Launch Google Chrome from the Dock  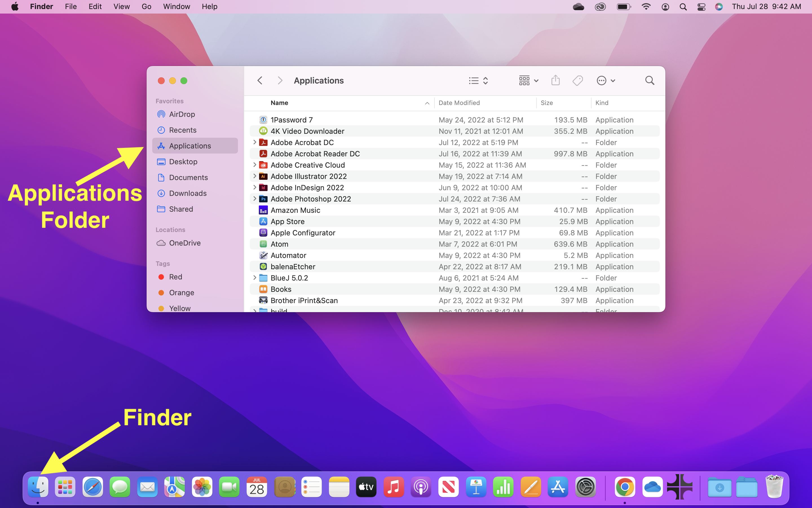click(x=625, y=487)
